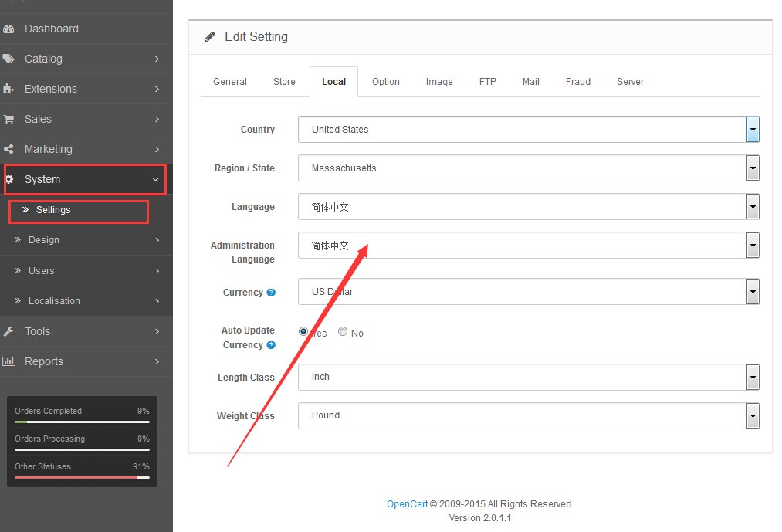
Task: Switch to the Store tab
Action: coord(284,81)
